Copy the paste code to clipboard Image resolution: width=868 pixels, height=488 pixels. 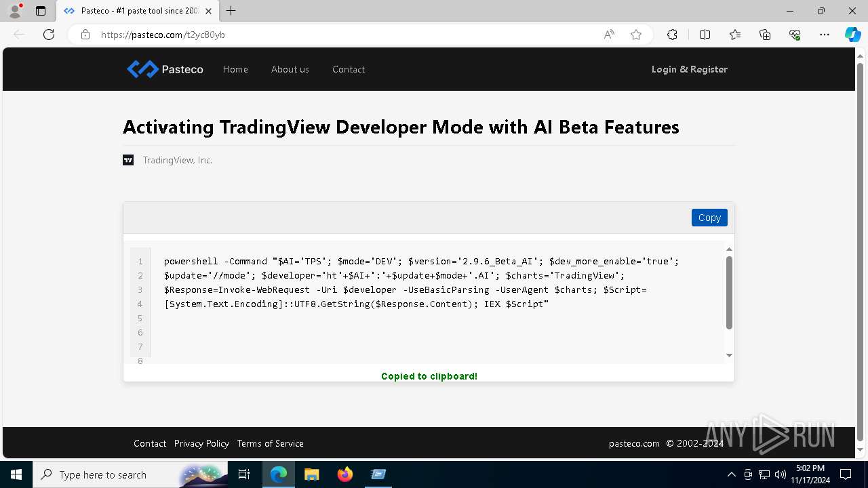[709, 218]
